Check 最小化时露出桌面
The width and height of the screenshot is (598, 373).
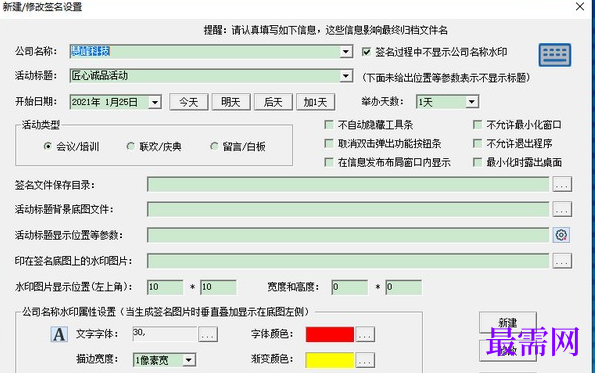[x=477, y=162]
